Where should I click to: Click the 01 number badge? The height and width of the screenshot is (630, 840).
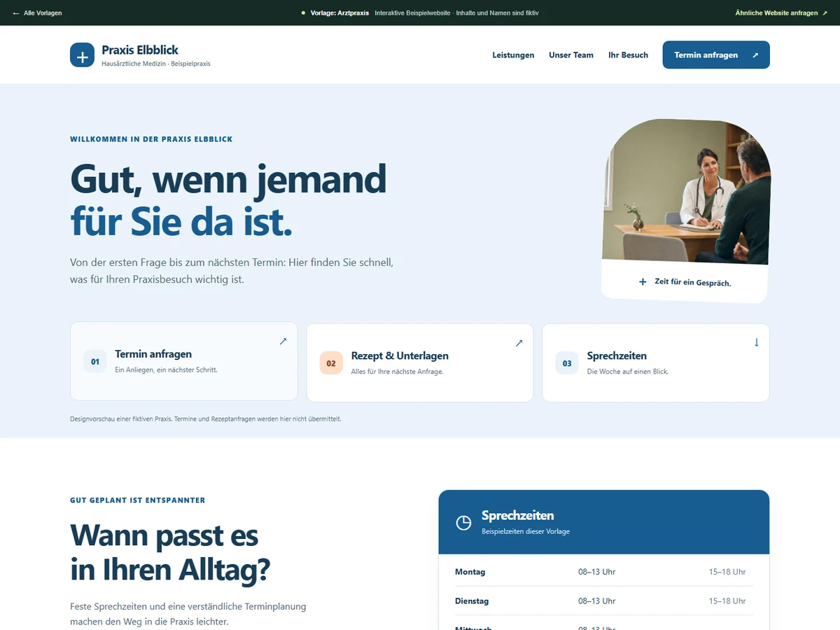tap(95, 362)
